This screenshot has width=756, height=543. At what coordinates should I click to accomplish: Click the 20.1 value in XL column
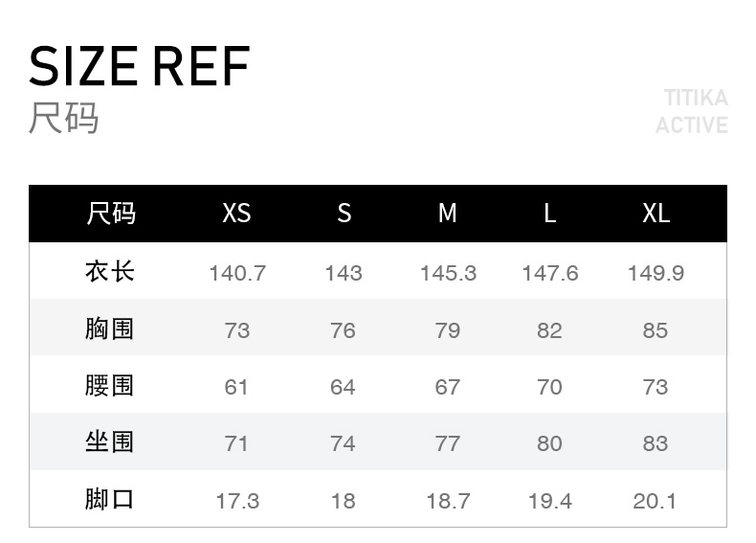pyautogui.click(x=656, y=501)
